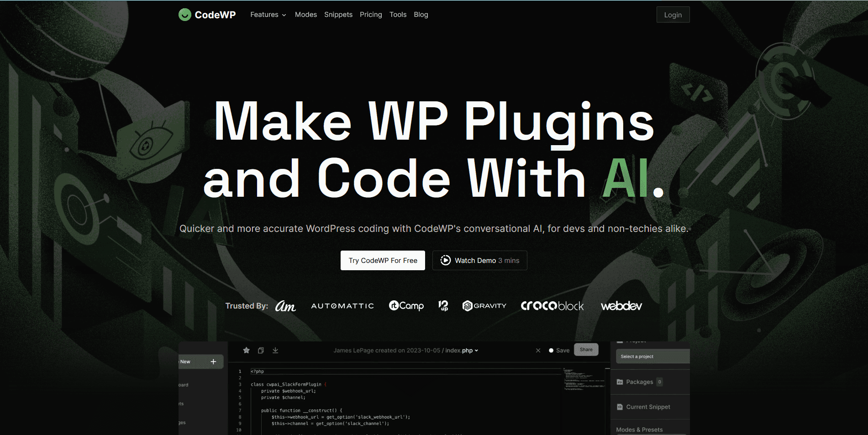
Task: Click the X close icon in editor header
Action: tap(538, 351)
